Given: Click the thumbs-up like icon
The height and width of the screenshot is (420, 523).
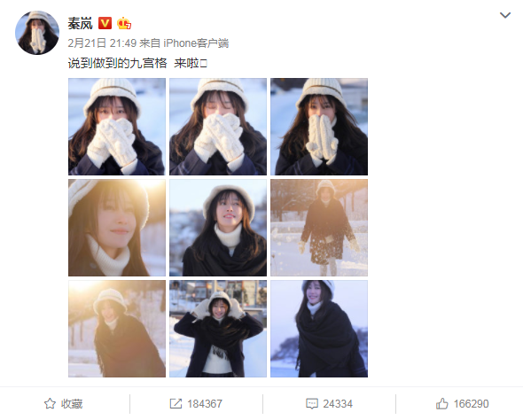Looking at the screenshot, I should coord(442,404).
